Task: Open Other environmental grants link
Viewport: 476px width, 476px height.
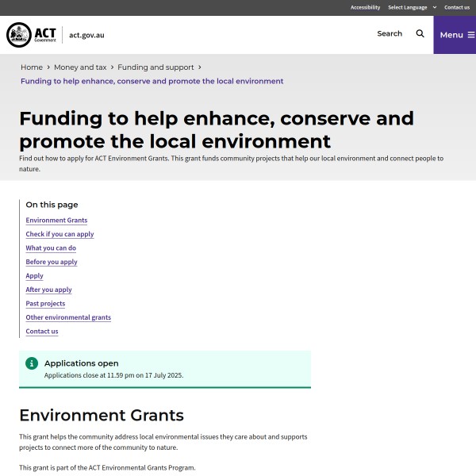Action: pyautogui.click(x=68, y=317)
